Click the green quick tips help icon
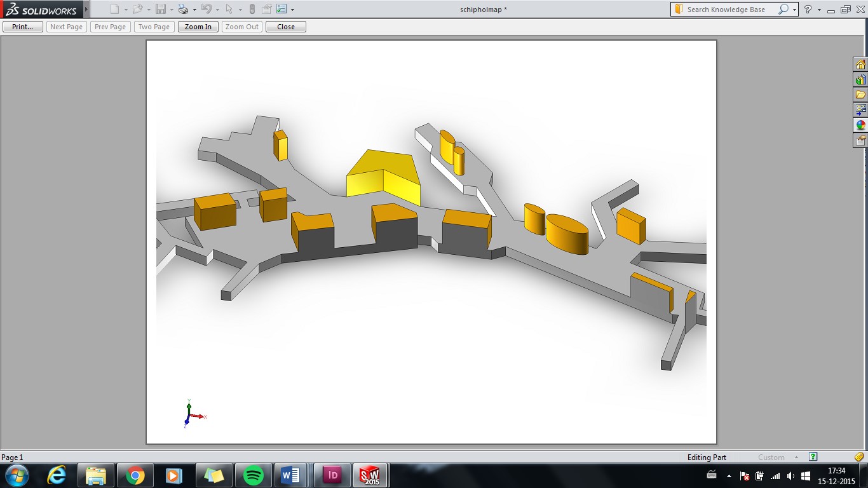This screenshot has width=868, height=488. pos(813,457)
